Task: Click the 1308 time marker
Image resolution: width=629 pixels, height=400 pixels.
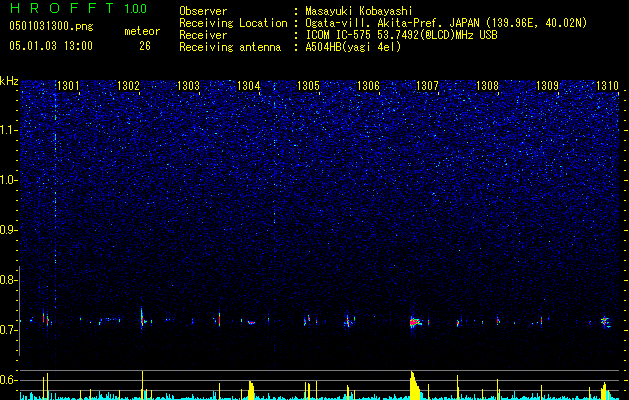Action: click(x=487, y=86)
